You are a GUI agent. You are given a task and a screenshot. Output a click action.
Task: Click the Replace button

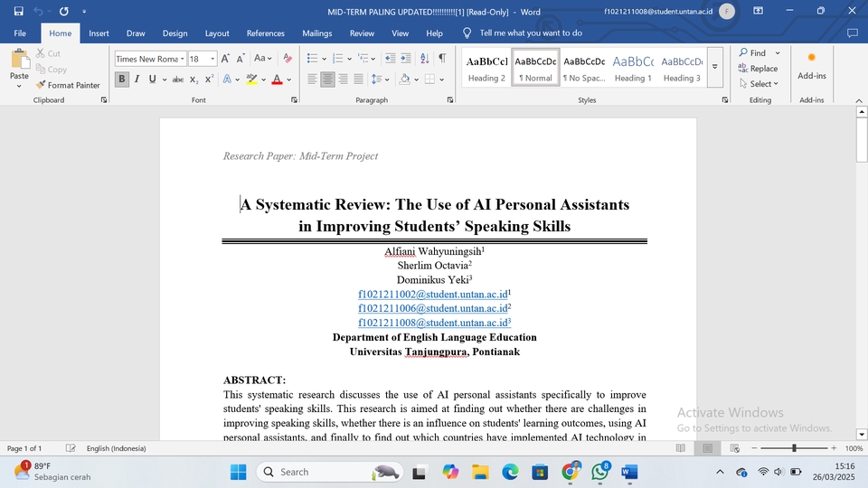758,69
